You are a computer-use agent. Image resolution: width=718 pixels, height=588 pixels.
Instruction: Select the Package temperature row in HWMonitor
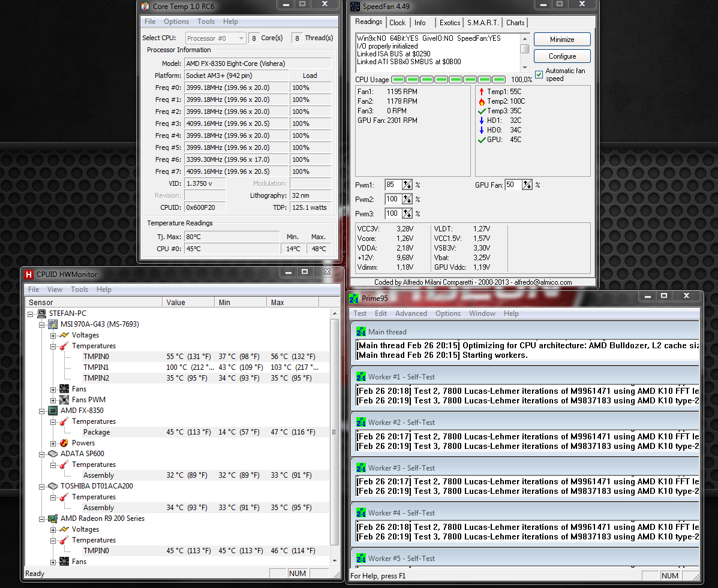pyautogui.click(x=177, y=432)
